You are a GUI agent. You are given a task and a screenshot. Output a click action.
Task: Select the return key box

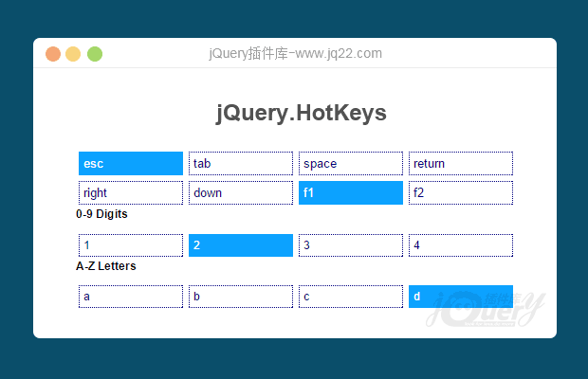coord(461,164)
